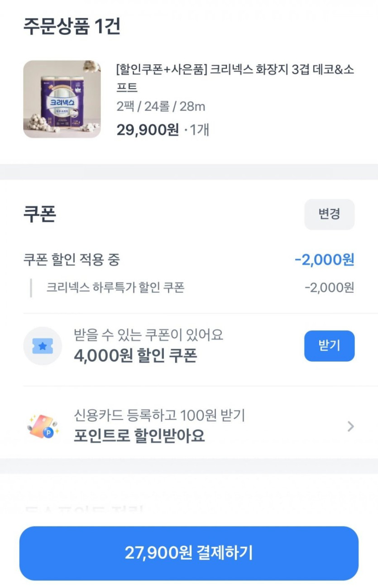Tap the gray -2,000원 coupon detail amount
Image resolution: width=378 pixels, height=588 pixels.
click(x=329, y=287)
